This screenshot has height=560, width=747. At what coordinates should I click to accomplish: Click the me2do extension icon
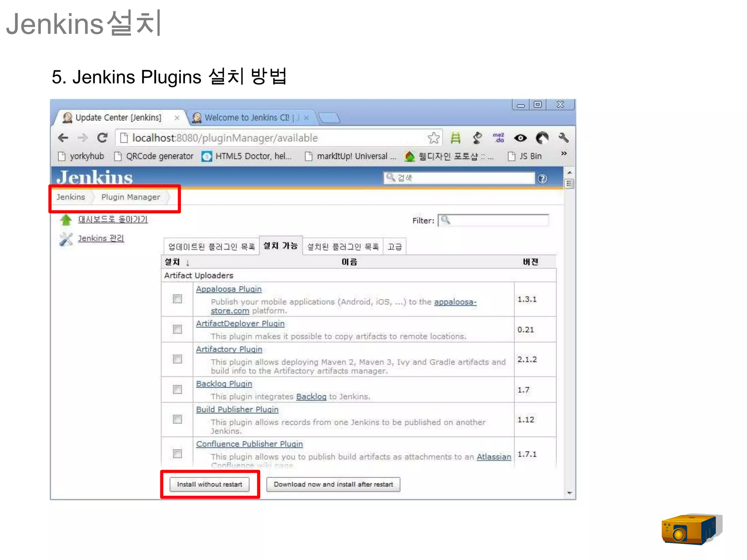tap(498, 138)
